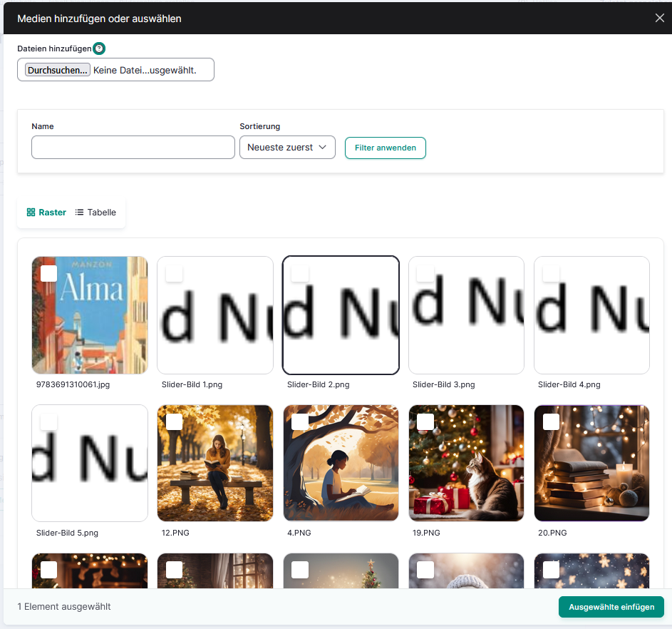Click the 4.PNG girl under tree thumbnail
672x629 pixels.
click(x=341, y=464)
